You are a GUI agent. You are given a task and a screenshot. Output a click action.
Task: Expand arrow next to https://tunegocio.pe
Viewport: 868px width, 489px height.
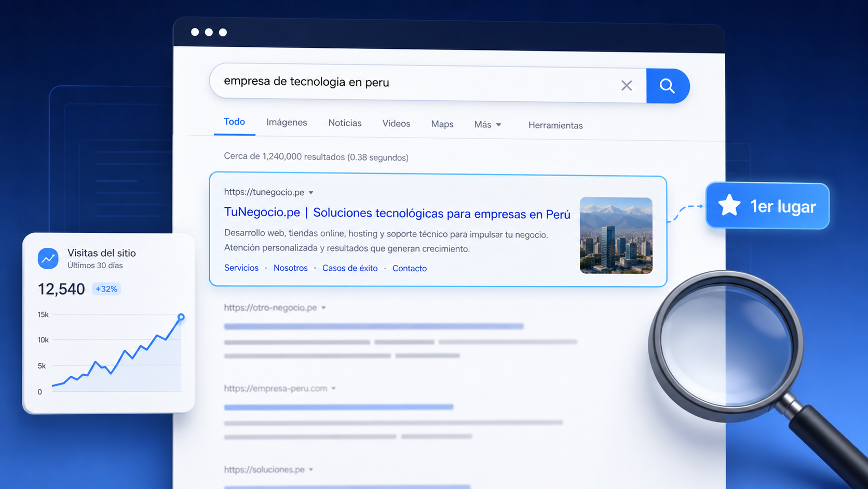pos(311,193)
